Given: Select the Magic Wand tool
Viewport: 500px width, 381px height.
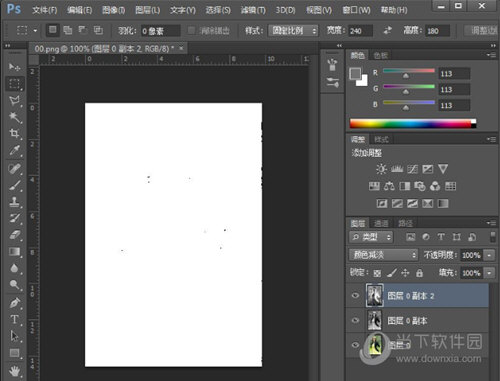Looking at the screenshot, I should coord(14,117).
